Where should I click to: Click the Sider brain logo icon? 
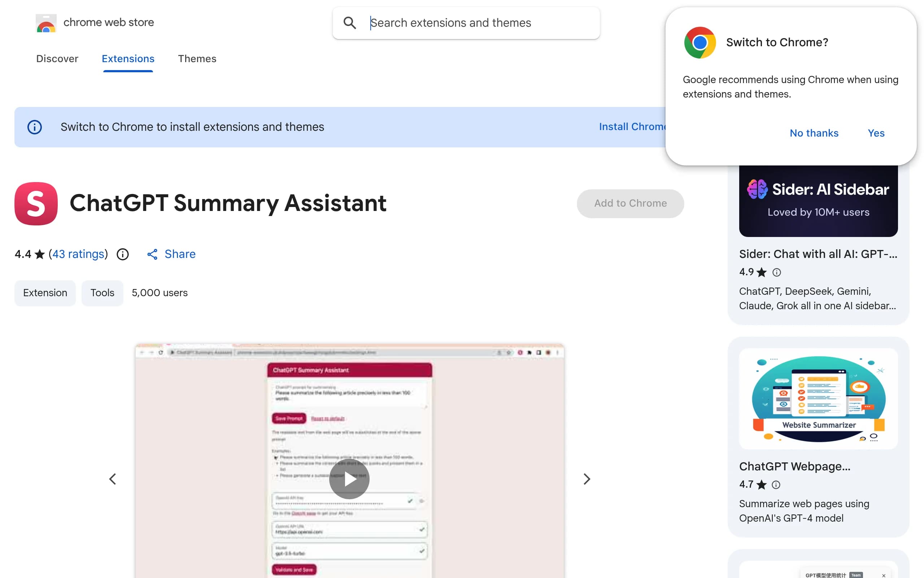757,189
